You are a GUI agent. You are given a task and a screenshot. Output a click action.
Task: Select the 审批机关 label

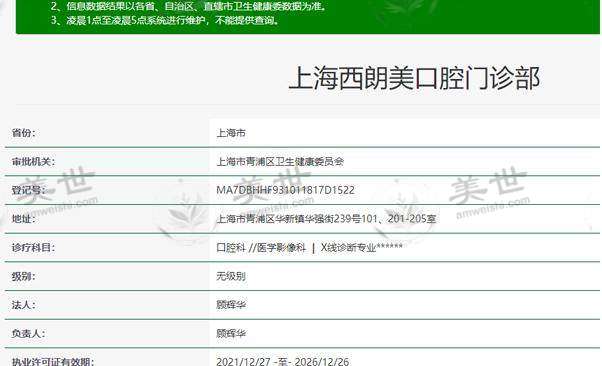33,162
